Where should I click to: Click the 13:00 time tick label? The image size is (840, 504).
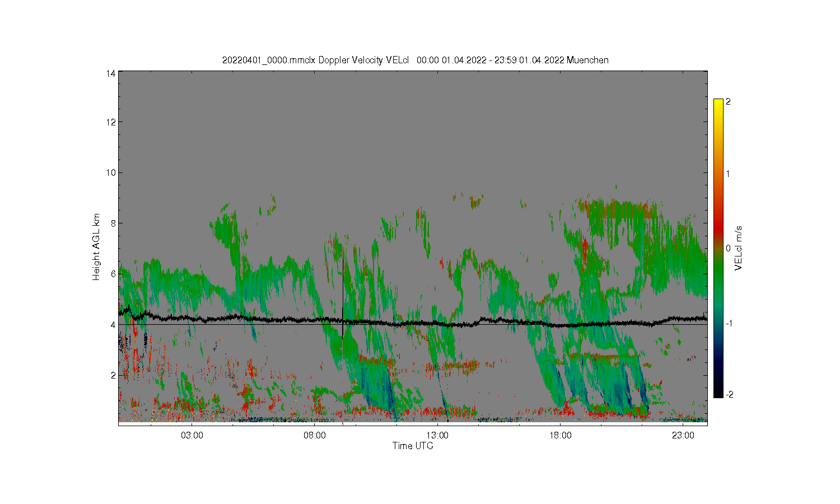coord(437,435)
